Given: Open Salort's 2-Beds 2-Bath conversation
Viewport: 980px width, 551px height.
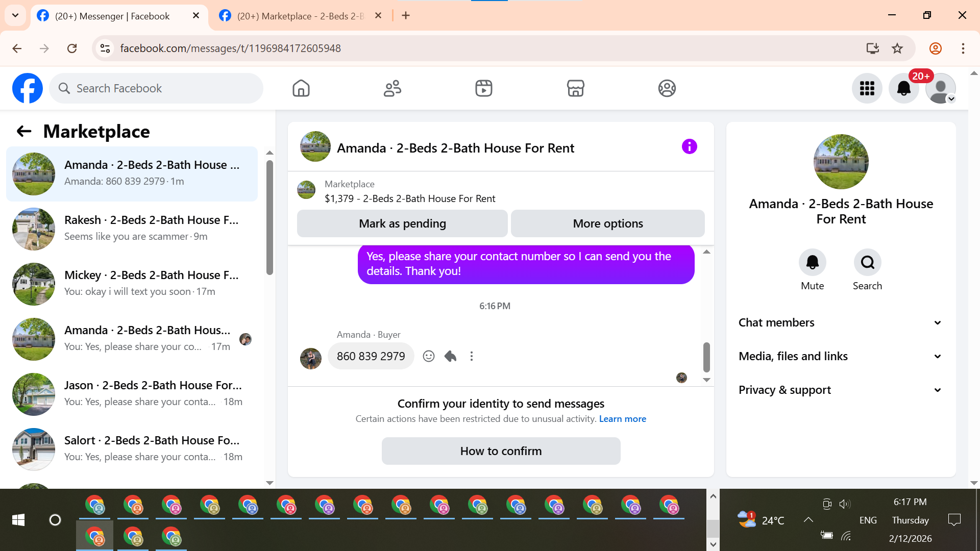Looking at the screenshot, I should [132, 449].
